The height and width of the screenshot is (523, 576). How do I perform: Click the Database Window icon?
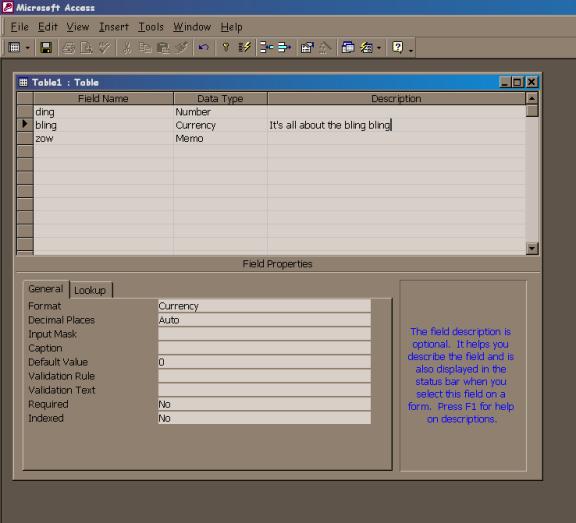pos(348,48)
